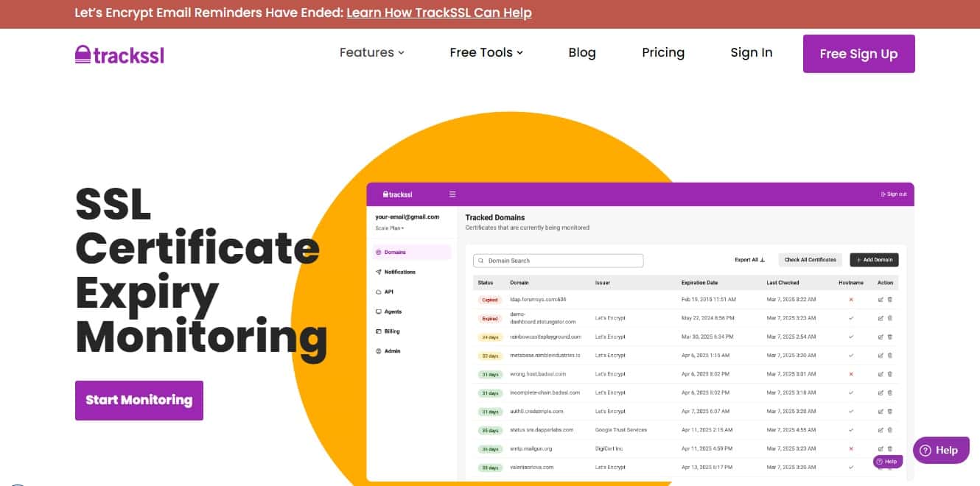Viewport: 980px width, 486px height.
Task: Click the Sign out icon in the dashboard
Action: 883,194
